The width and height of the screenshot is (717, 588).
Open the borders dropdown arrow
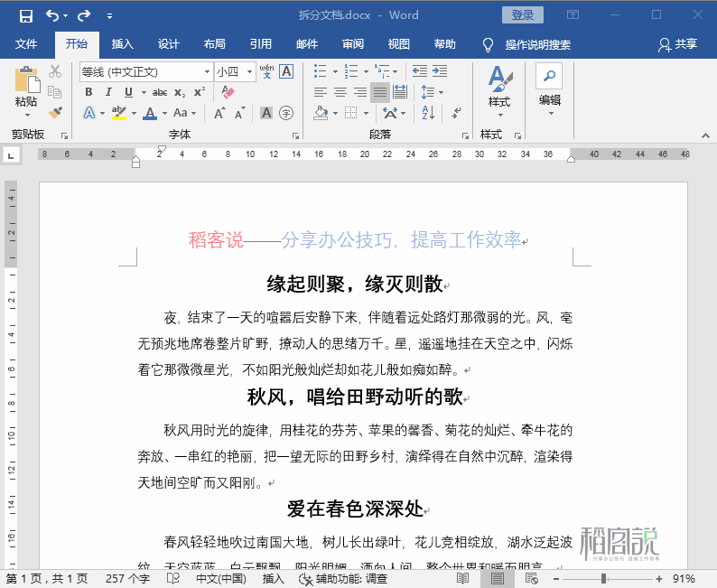(x=366, y=113)
